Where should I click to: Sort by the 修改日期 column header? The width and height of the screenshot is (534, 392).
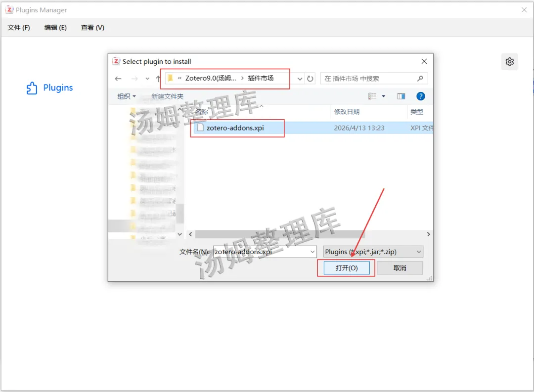(347, 112)
